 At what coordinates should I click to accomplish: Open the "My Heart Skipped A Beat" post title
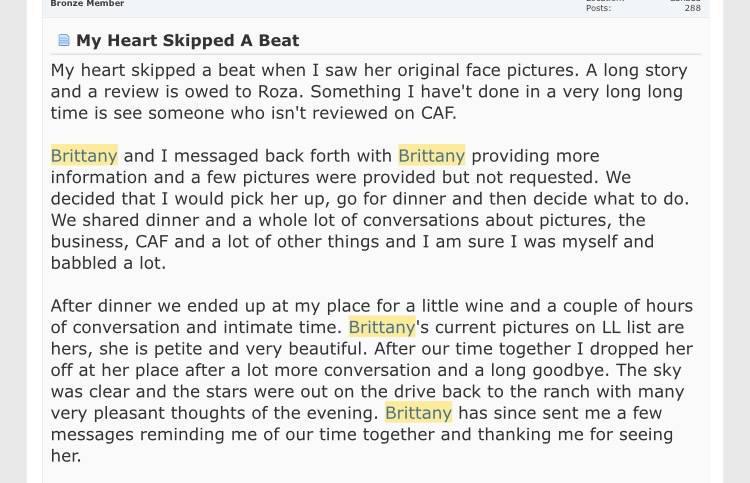click(x=188, y=41)
